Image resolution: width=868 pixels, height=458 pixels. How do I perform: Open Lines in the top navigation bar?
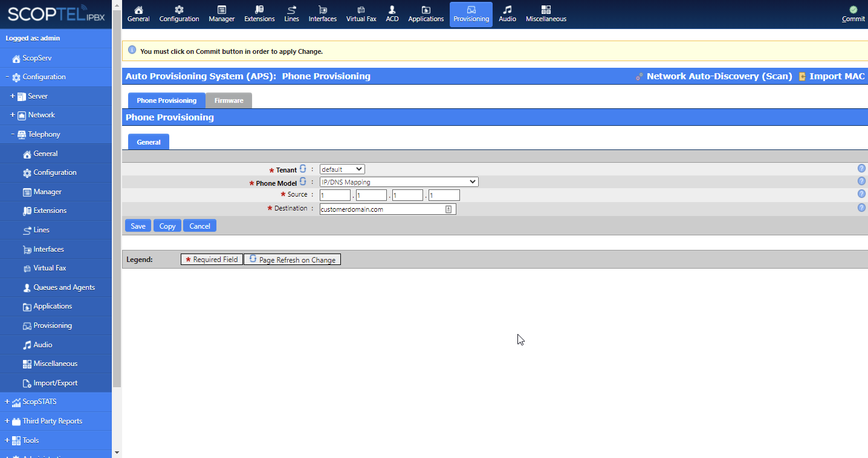tap(291, 15)
